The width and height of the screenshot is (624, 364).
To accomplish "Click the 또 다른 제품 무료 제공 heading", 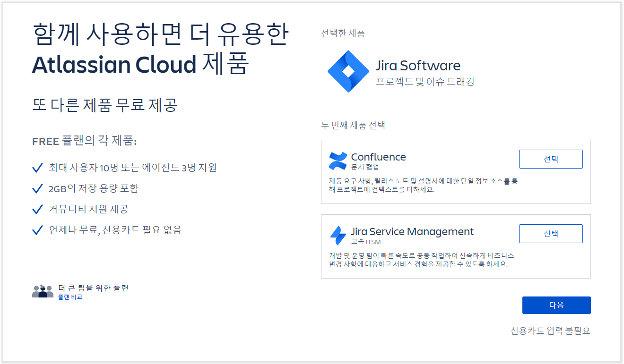I will tap(104, 105).
